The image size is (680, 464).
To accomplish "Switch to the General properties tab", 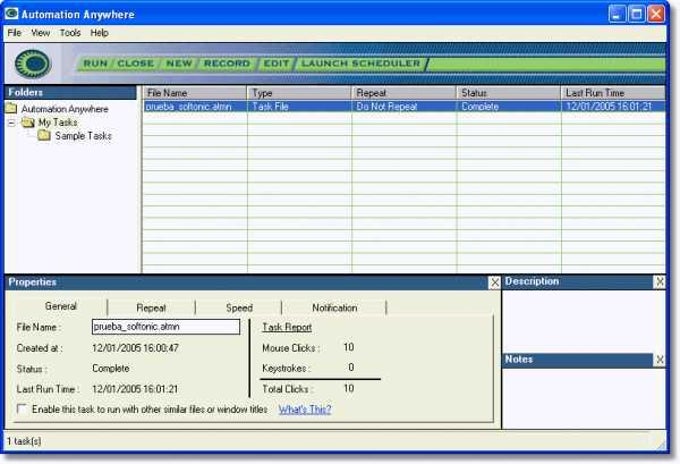I will coord(61,307).
